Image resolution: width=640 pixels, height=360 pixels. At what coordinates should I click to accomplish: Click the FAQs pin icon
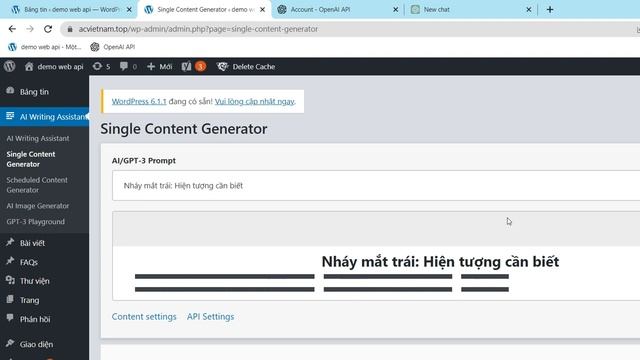pos(10,261)
